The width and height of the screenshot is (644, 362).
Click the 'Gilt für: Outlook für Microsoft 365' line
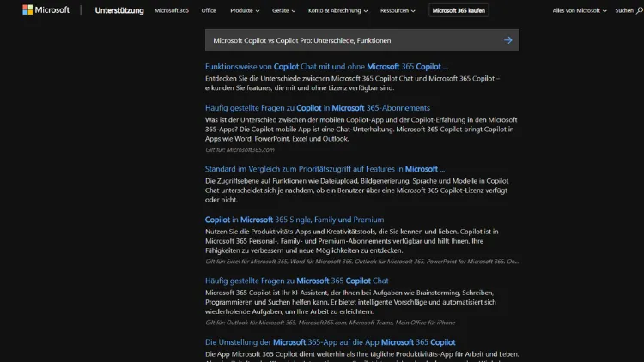pyautogui.click(x=331, y=323)
